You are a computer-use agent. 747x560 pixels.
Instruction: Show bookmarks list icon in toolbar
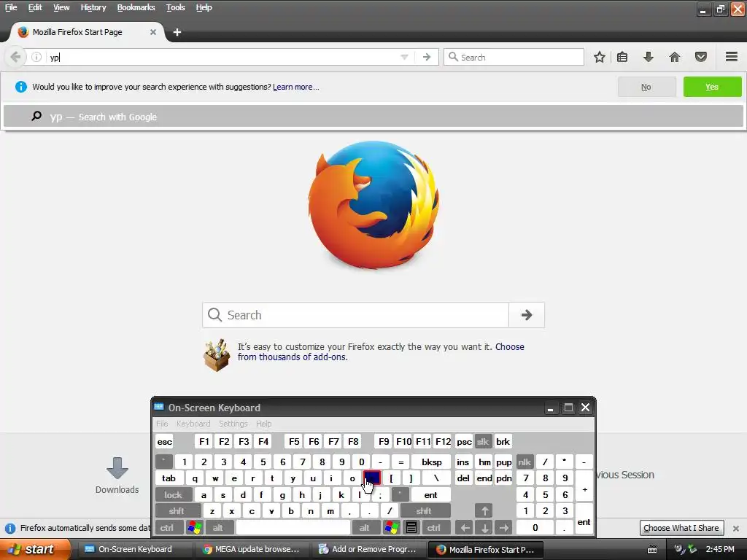[622, 57]
